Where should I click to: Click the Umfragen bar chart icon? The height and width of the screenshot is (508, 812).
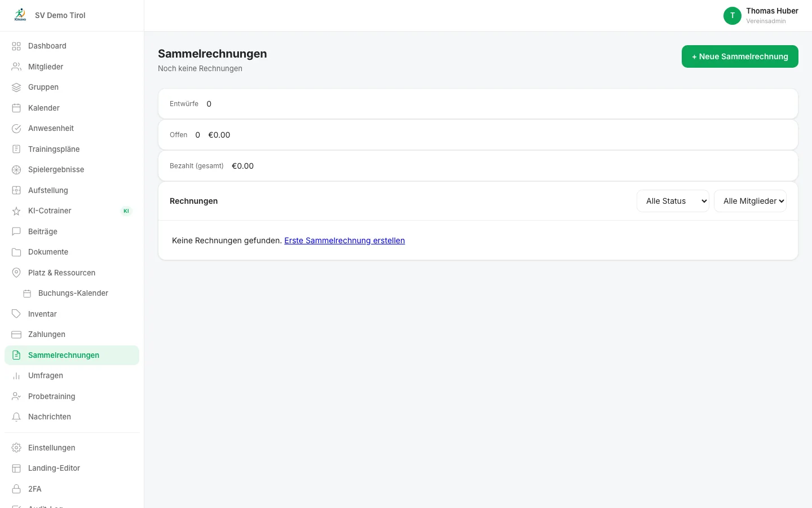tap(16, 376)
